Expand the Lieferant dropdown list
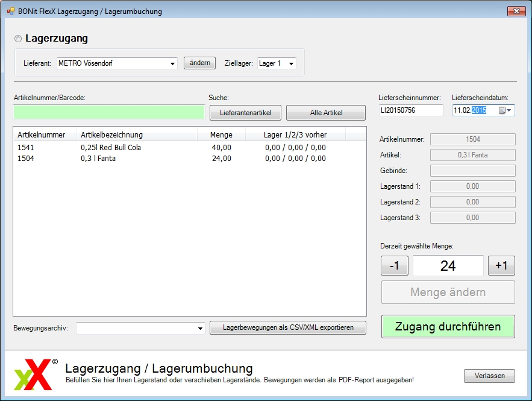Screen dimensions: 532x401 tap(172, 63)
